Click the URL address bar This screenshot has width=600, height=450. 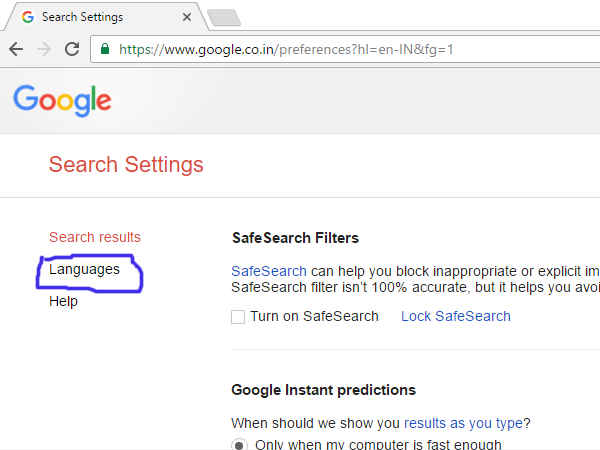(x=344, y=49)
